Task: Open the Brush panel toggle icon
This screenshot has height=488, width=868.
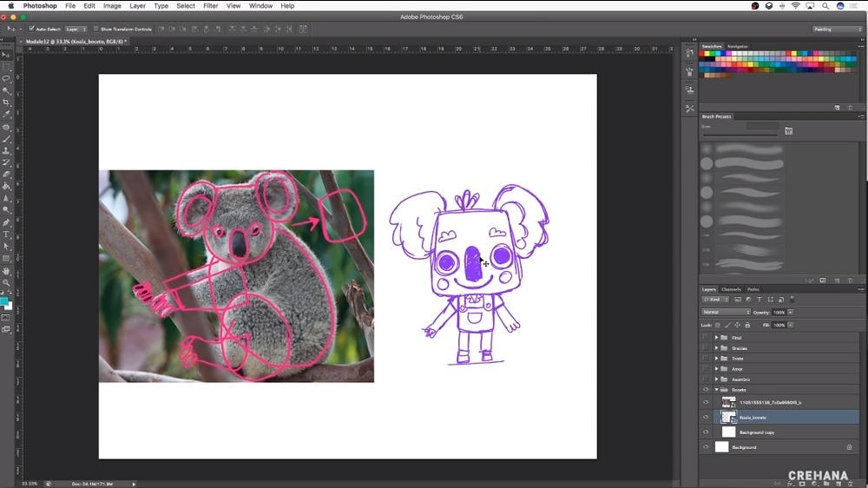Action: point(788,131)
